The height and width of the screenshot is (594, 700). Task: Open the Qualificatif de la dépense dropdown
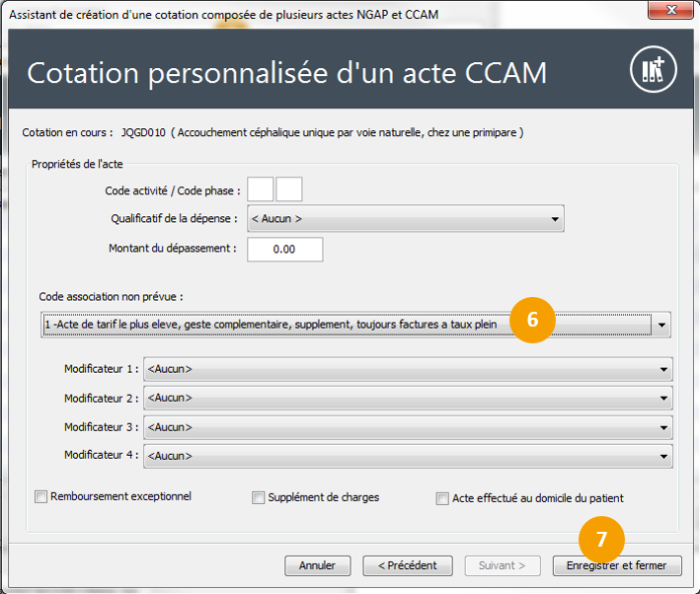[405, 219]
